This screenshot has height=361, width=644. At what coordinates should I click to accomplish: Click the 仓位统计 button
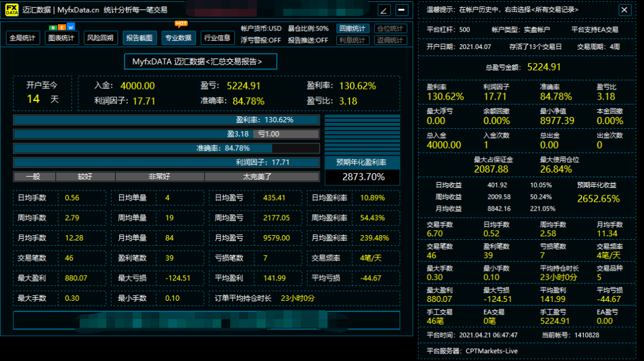(391, 29)
